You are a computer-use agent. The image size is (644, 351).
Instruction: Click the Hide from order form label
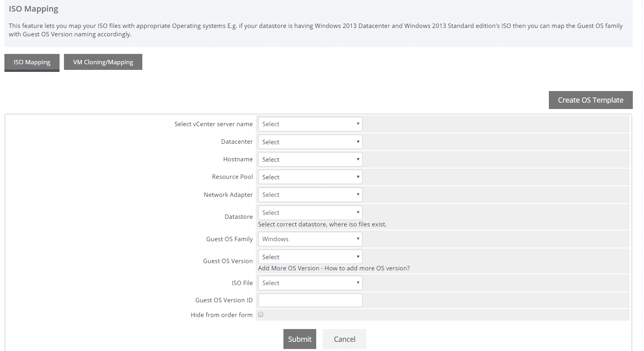pos(221,315)
